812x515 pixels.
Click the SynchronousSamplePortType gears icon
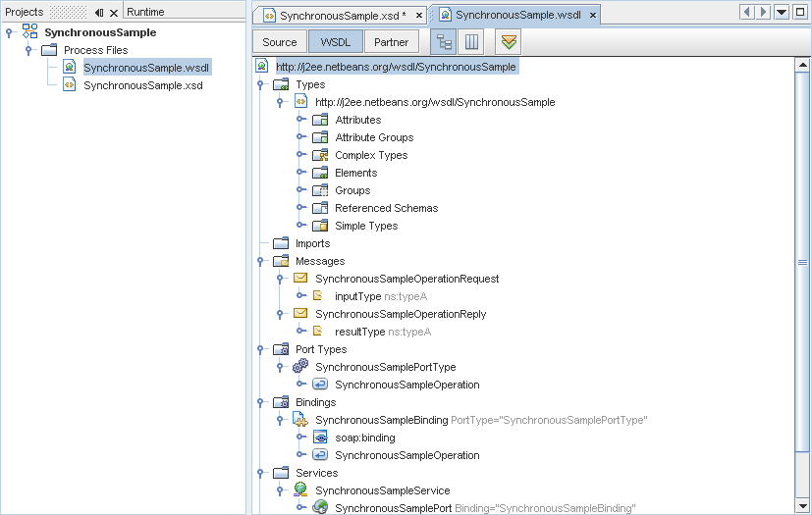click(x=300, y=366)
